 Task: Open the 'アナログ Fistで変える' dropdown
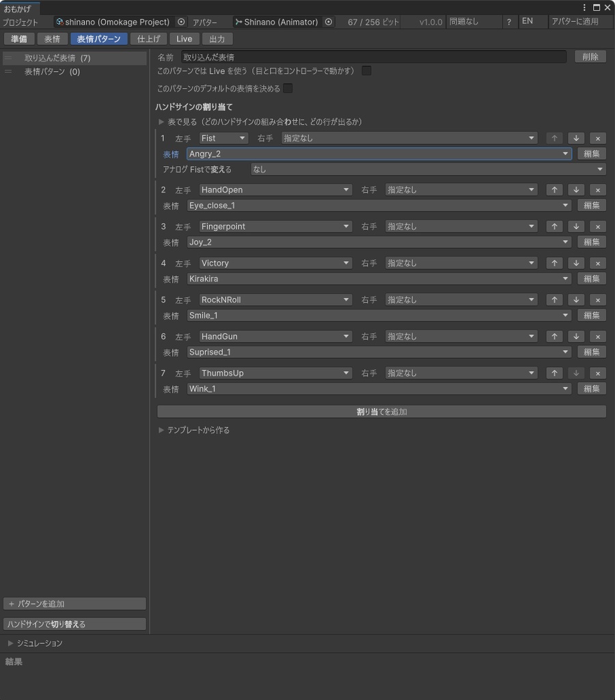[428, 170]
